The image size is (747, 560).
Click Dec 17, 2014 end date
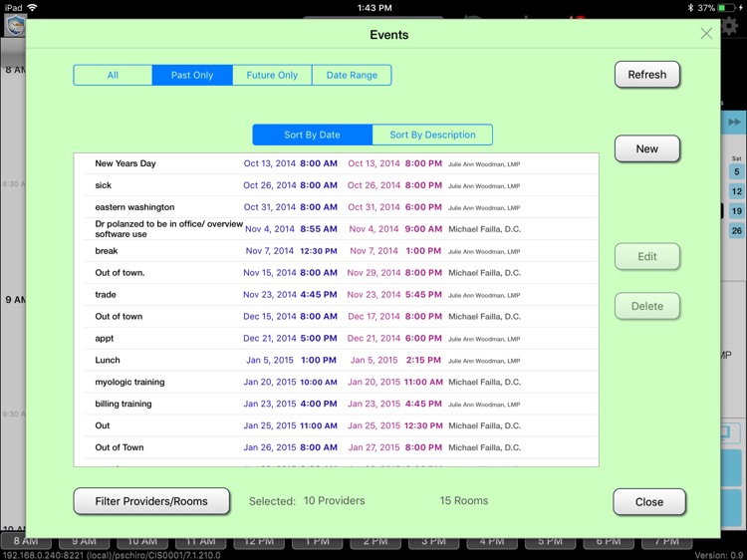point(373,317)
